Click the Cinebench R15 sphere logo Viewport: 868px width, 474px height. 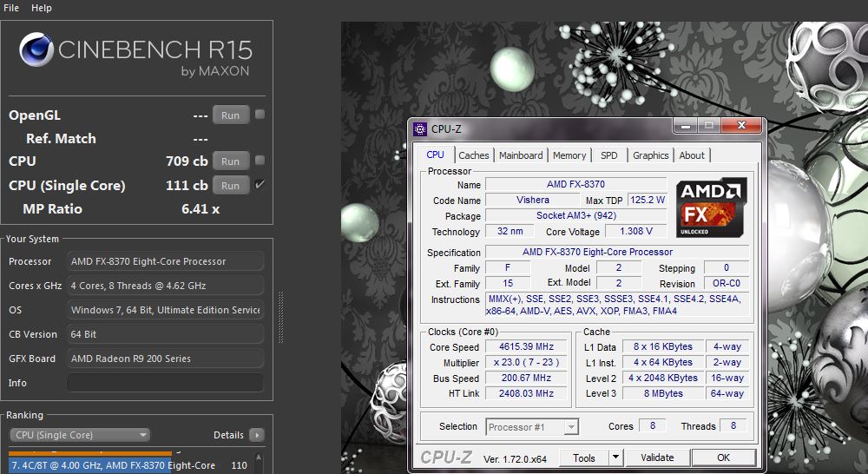click(36, 49)
